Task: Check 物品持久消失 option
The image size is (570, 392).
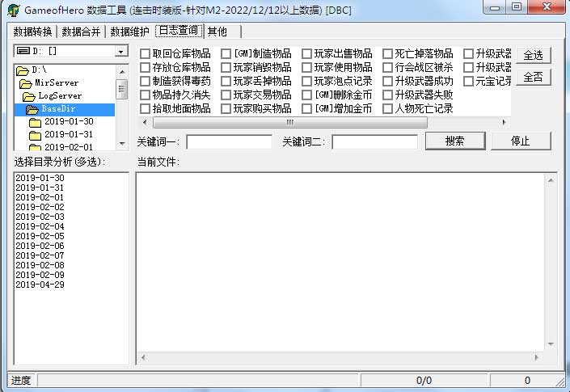Action: pos(145,95)
